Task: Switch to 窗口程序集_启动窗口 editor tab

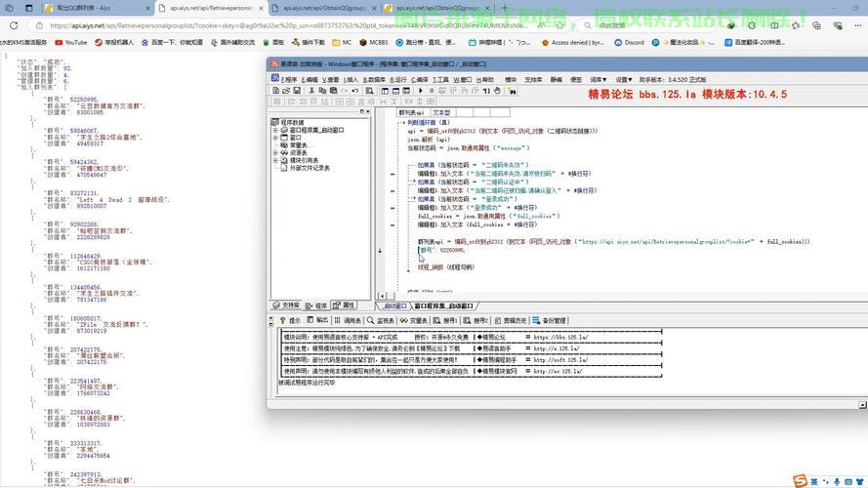Action: coord(444,305)
